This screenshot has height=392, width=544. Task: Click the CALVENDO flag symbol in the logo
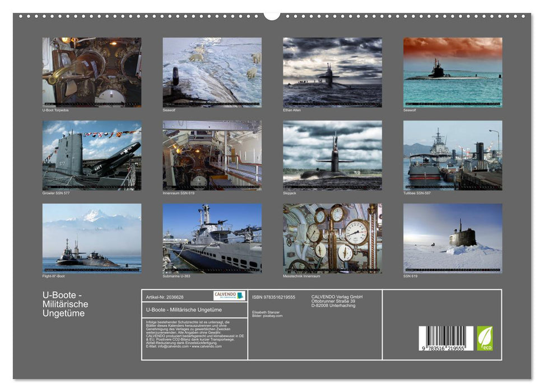pyautogui.click(x=241, y=295)
